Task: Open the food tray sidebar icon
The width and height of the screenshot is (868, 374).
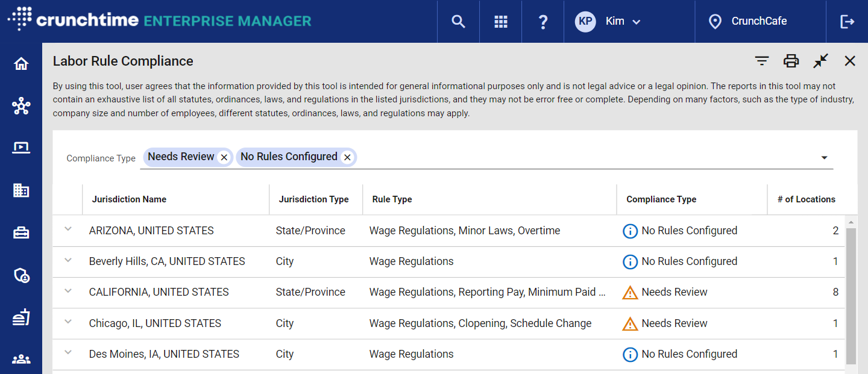Action: (21, 317)
